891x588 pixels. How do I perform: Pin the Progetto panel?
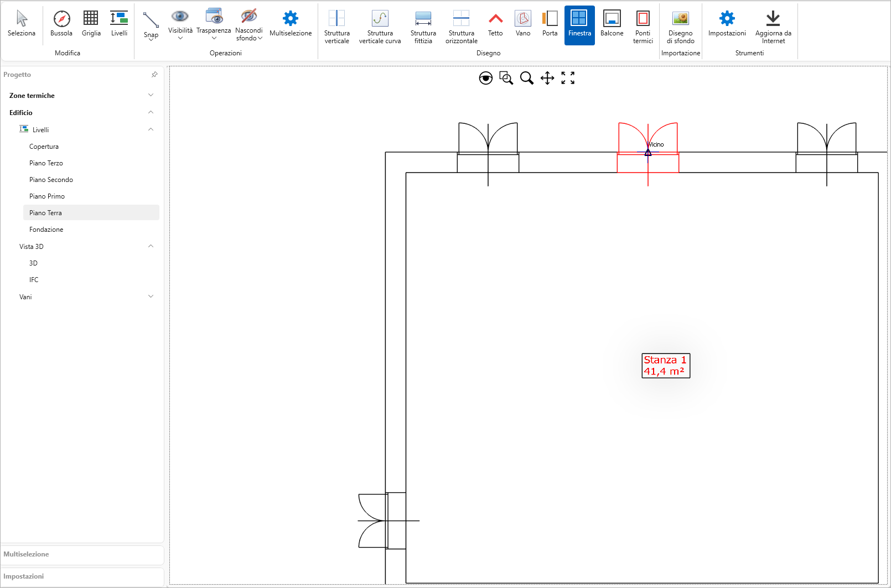[x=154, y=75]
